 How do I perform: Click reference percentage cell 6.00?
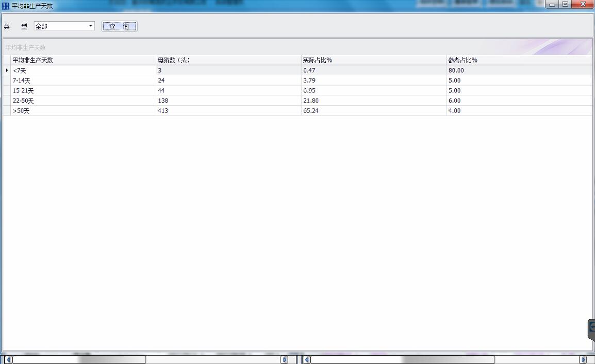[x=519, y=101]
